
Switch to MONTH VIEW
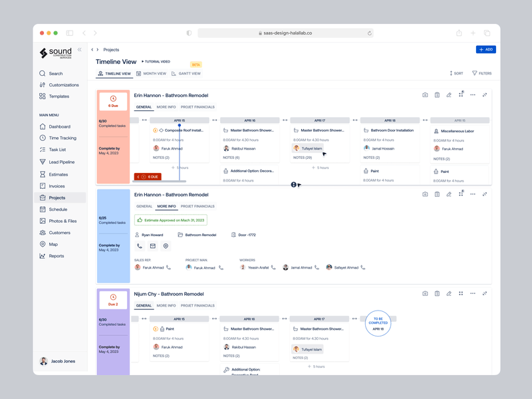(154, 73)
